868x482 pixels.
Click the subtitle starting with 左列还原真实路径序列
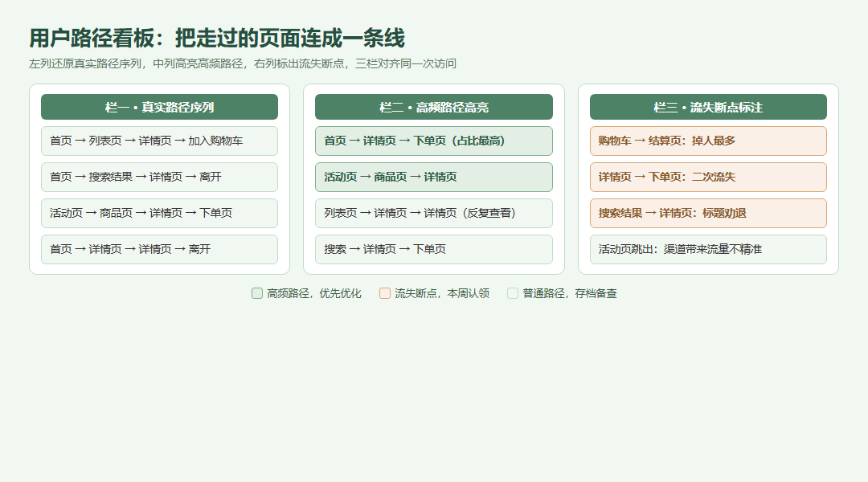coord(243,63)
